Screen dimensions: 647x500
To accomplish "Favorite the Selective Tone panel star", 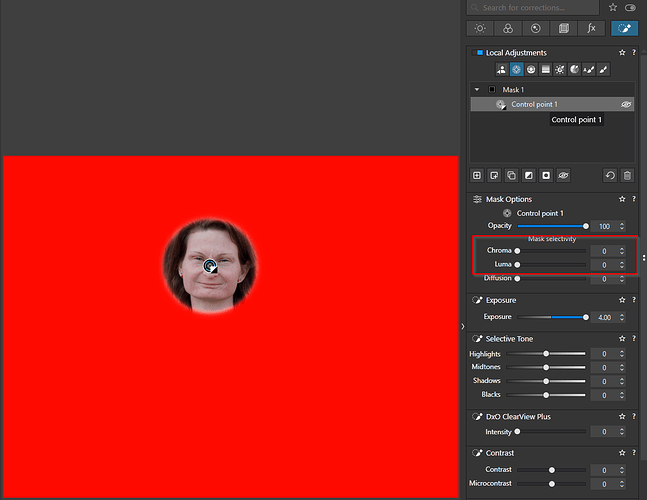I will [x=622, y=339].
